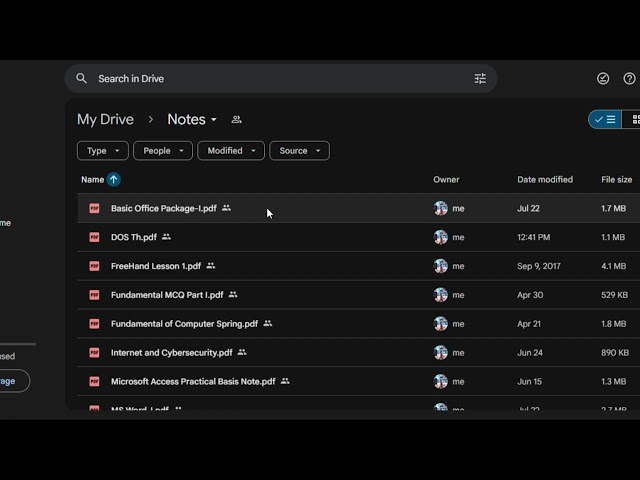Select file Internet and Cybersecurity.pdf

pos(171,353)
